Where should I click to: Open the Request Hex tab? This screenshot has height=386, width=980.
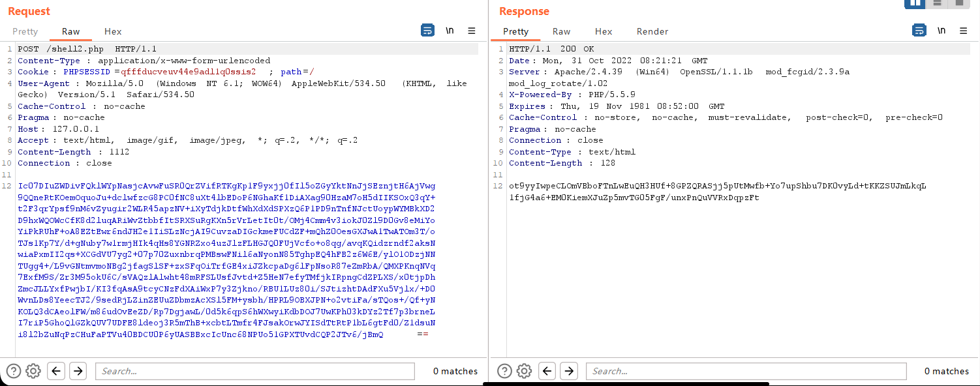click(x=113, y=31)
